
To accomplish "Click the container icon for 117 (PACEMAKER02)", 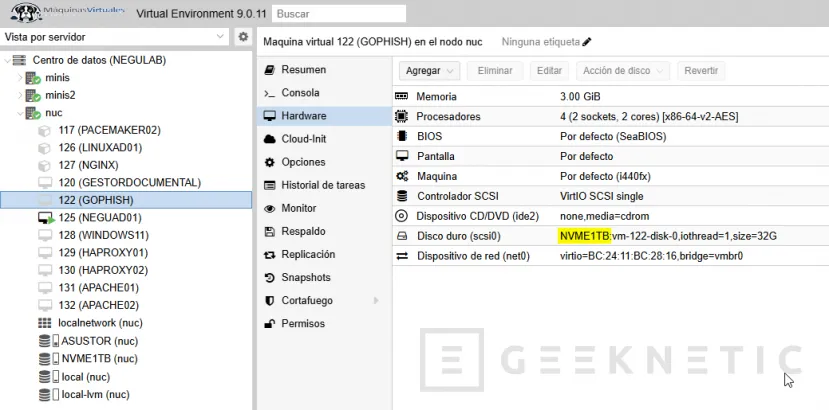I will [x=44, y=130].
